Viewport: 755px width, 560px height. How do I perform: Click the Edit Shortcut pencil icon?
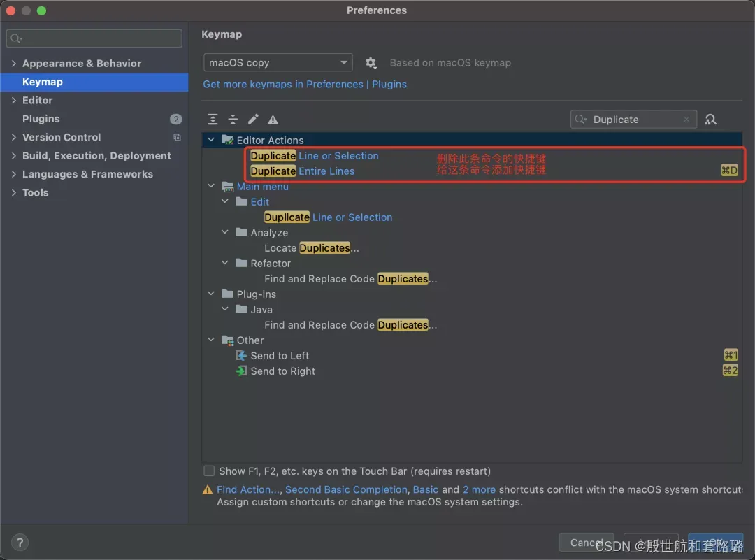pyautogui.click(x=253, y=119)
